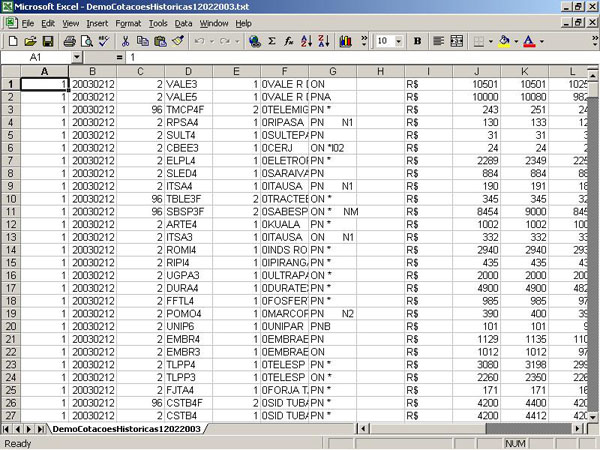Open a file with the Open folder icon

click(x=30, y=42)
